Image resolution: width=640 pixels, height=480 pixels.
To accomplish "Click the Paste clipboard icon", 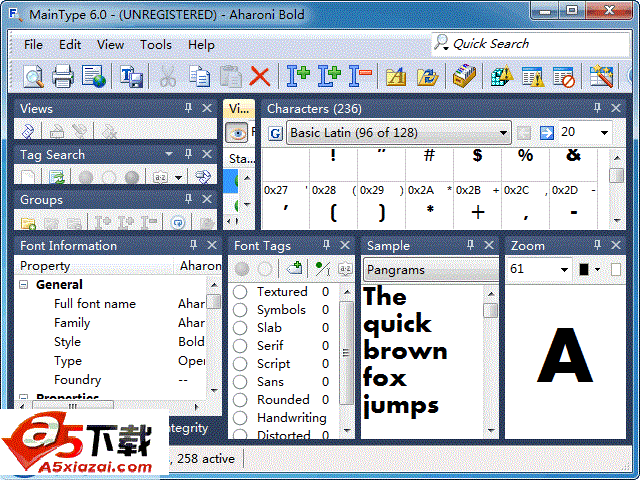I will [x=231, y=76].
